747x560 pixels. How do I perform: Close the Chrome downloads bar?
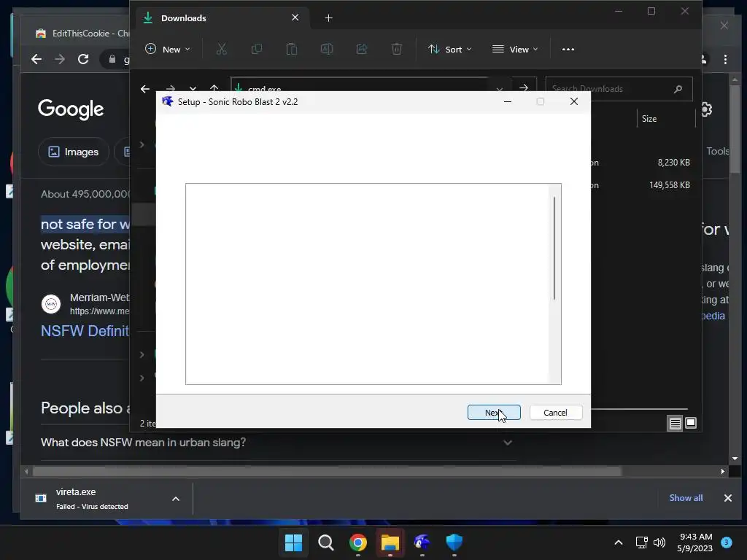coord(727,497)
